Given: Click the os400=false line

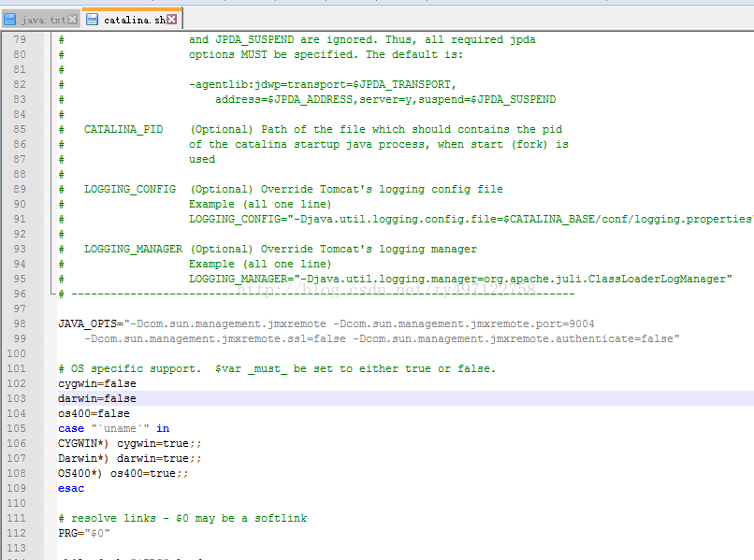Looking at the screenshot, I should coord(94,413).
